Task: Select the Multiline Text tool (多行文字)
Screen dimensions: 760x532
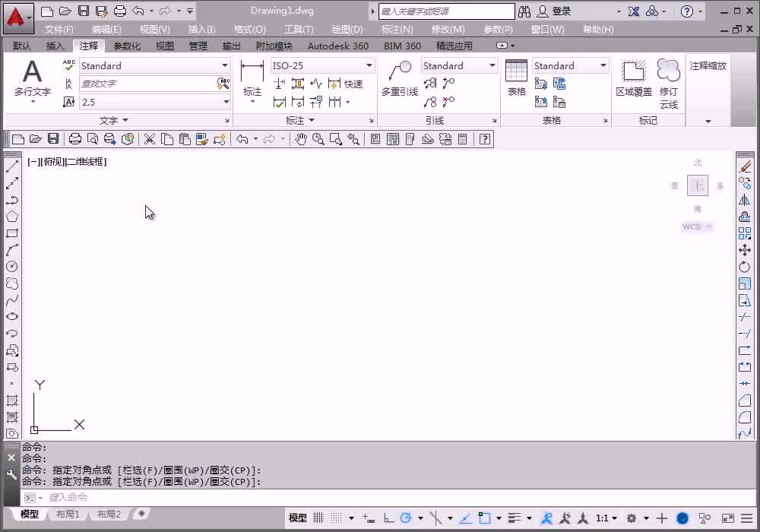Action: pos(33,78)
